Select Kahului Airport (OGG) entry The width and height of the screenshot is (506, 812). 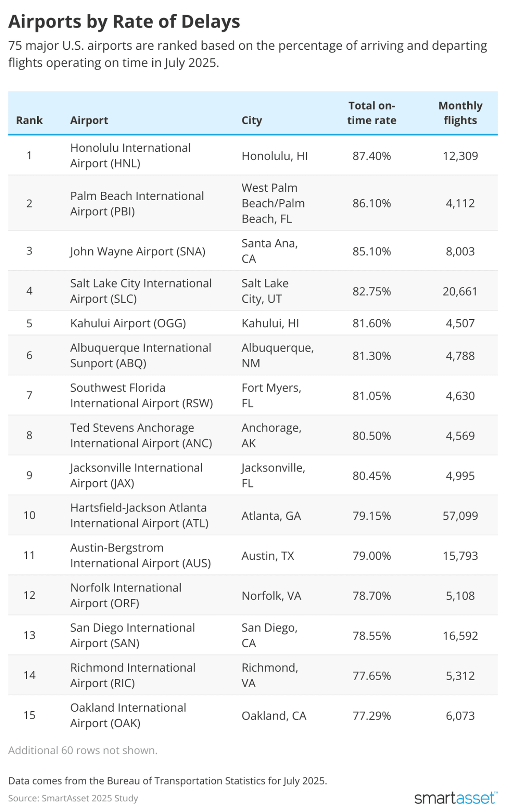click(128, 323)
